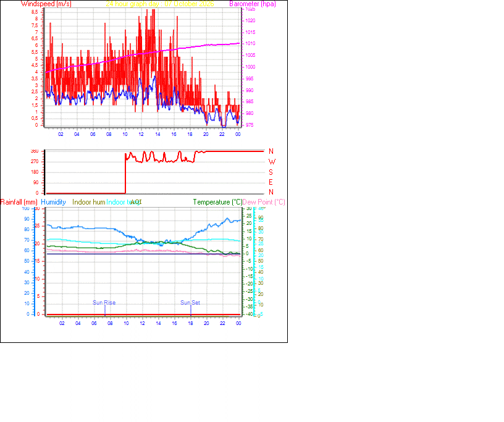
Task: Click the "00" hour label under the lower humidity chart
Action: [x=238, y=323]
